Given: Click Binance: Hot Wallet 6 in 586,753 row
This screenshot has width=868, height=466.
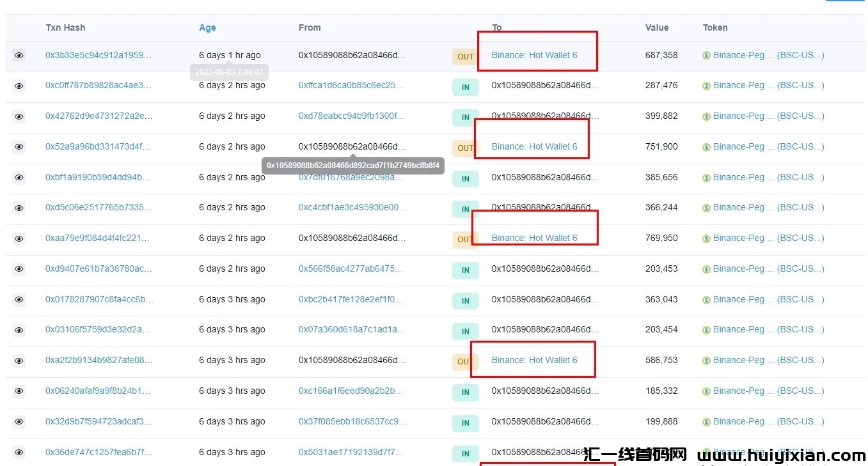Looking at the screenshot, I should click(x=534, y=360).
